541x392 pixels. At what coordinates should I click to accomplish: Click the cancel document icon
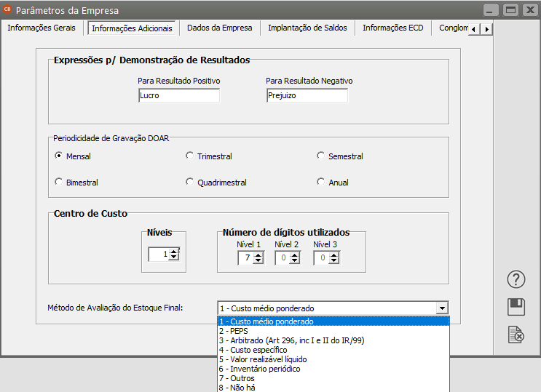pos(516,334)
